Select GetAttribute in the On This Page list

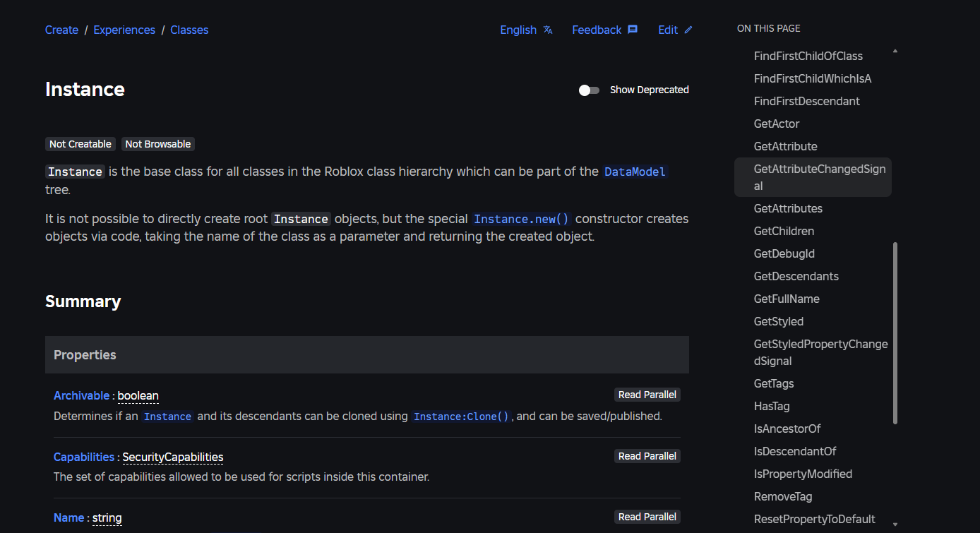pos(785,146)
